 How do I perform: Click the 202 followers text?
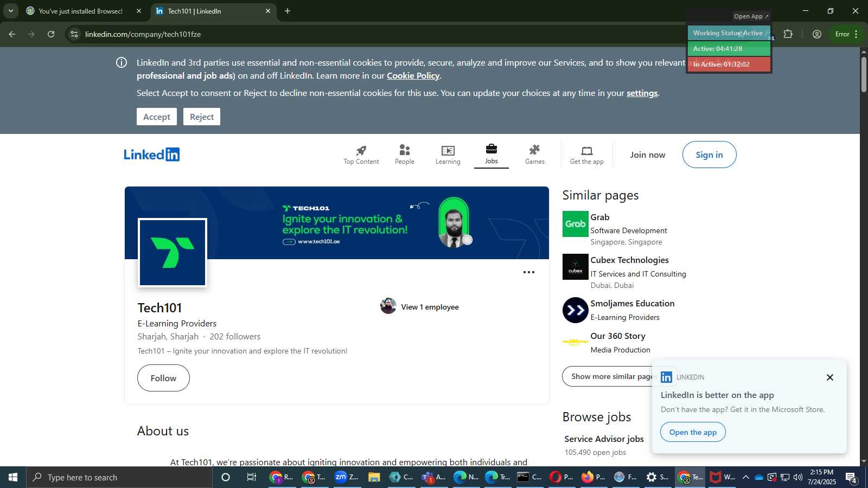(x=235, y=337)
